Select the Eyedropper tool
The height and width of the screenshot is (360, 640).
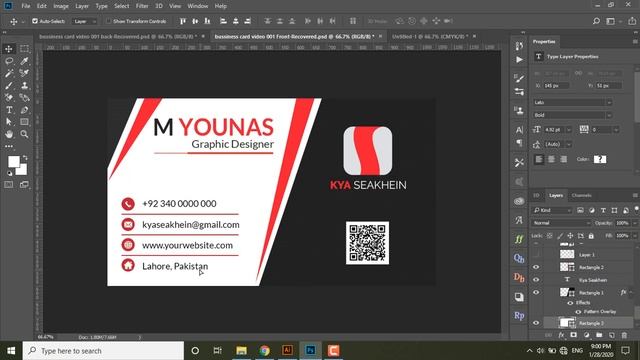click(24, 61)
